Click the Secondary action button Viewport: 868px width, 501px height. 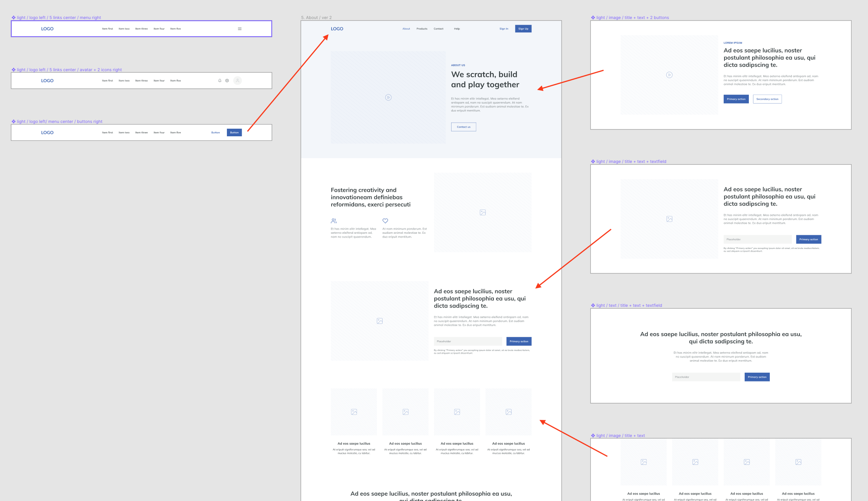pos(767,99)
